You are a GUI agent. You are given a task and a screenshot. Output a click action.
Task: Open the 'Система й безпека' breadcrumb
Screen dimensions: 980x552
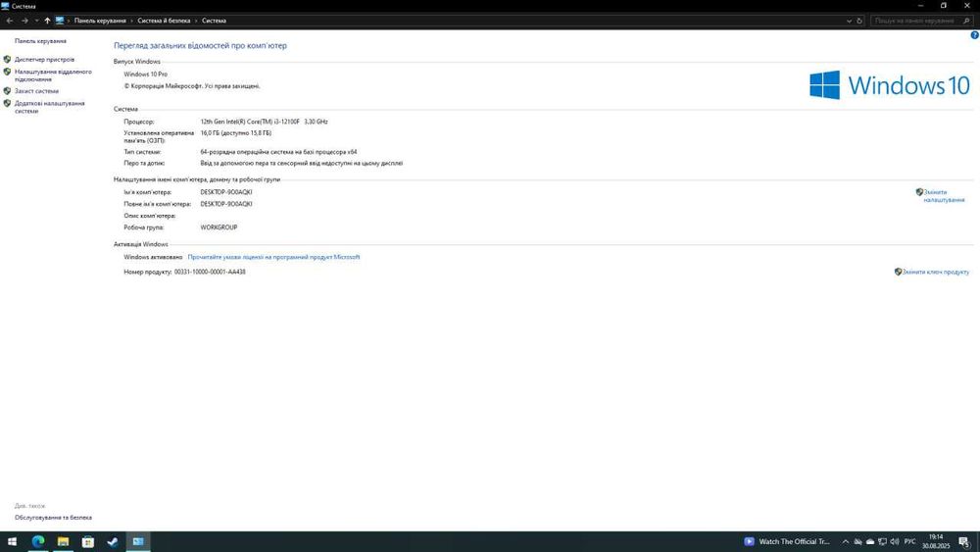point(164,21)
